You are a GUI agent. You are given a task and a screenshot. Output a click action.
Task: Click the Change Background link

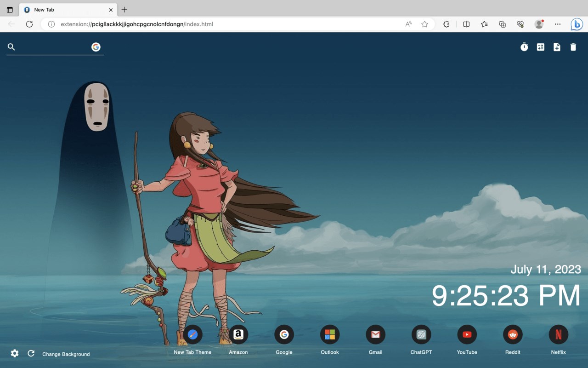[66, 354]
